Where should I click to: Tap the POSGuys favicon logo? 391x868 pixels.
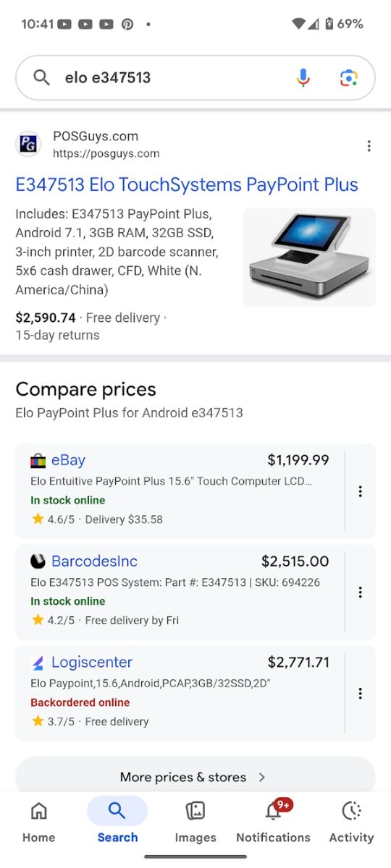click(x=28, y=144)
